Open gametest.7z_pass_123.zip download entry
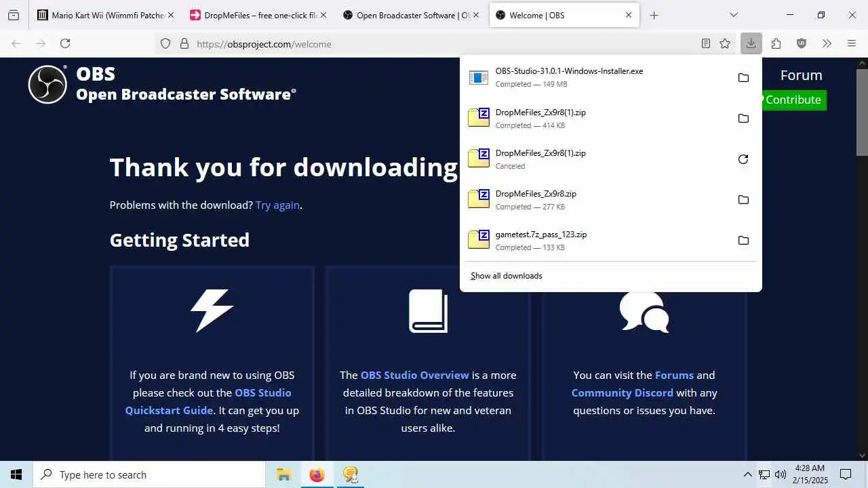 (599, 240)
